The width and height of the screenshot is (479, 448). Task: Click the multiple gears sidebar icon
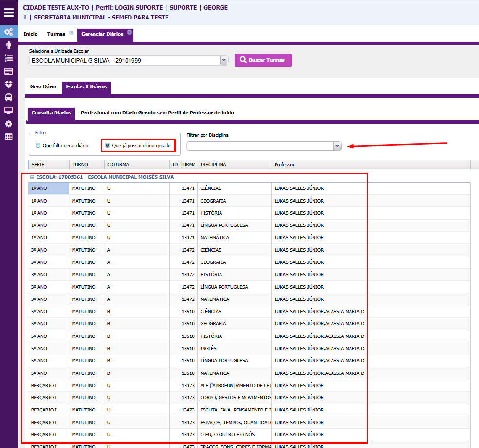[x=9, y=32]
